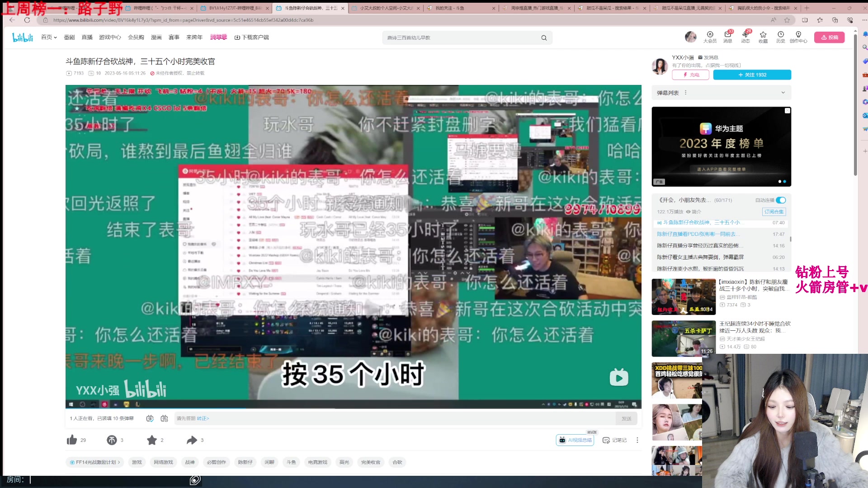Like the video with the thumbs-up icon
Image resolution: width=868 pixels, height=488 pixels.
72,440
